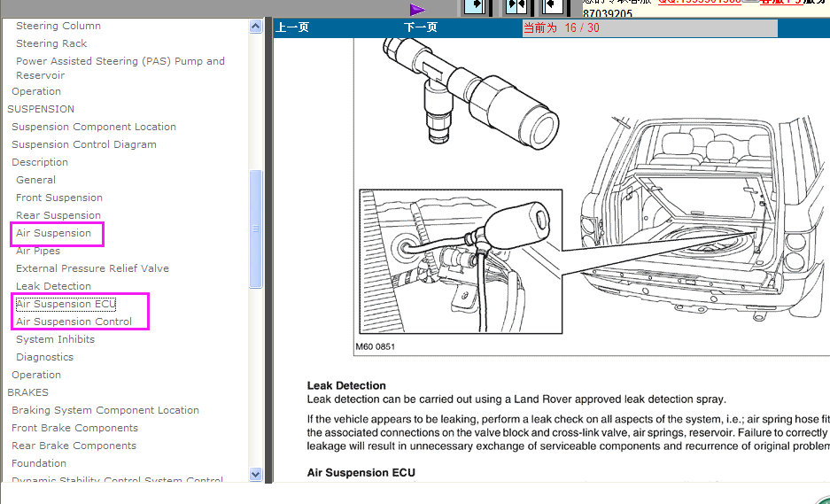830x504 pixels.
Task: Go to previous page 上一页
Action: (x=292, y=27)
